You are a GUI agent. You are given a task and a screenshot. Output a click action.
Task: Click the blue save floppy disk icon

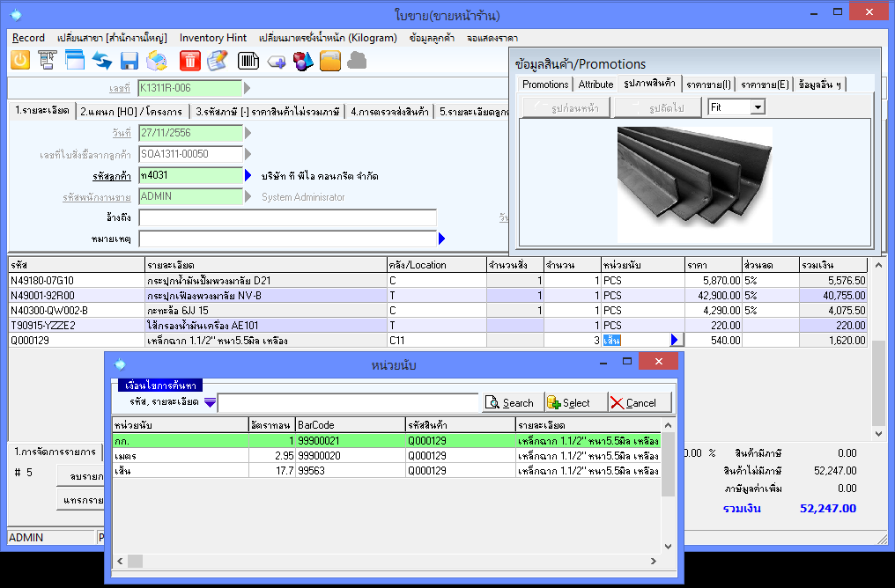(130, 61)
